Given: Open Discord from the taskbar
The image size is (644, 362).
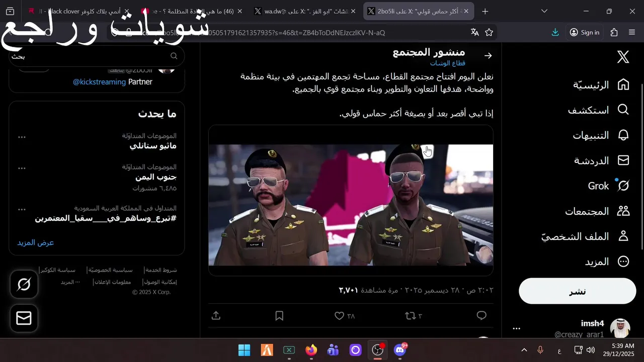Looking at the screenshot, I should pos(400,350).
